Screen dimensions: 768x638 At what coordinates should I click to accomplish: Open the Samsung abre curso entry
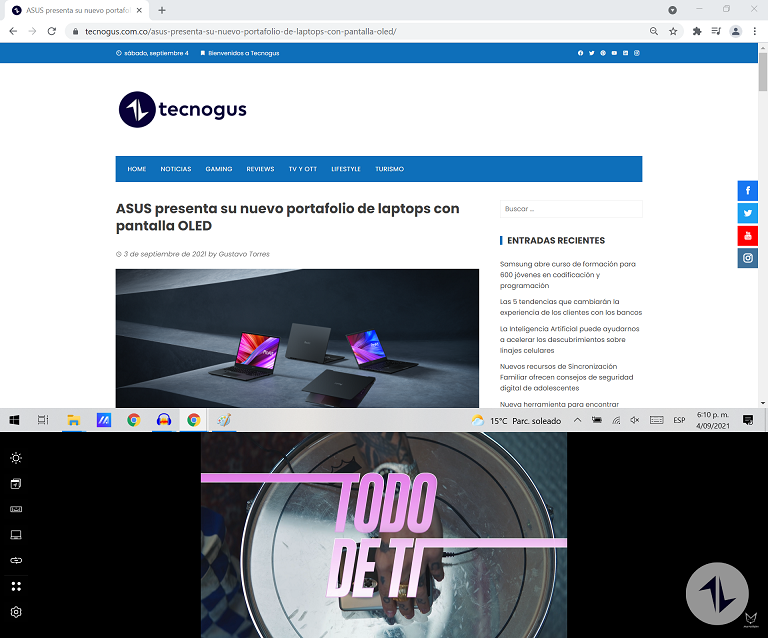[568, 275]
